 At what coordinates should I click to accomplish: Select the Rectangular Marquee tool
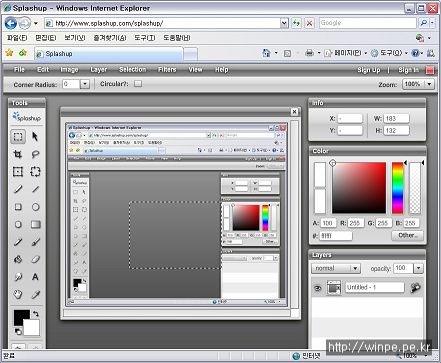(x=18, y=136)
